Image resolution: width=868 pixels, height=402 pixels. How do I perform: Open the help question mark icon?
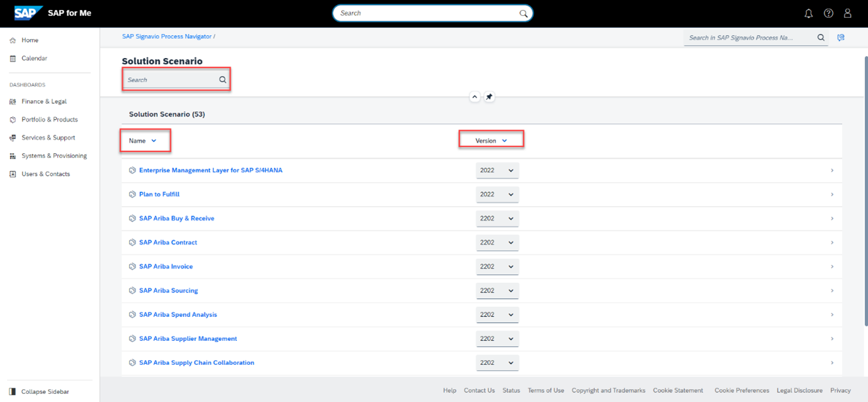(x=828, y=13)
